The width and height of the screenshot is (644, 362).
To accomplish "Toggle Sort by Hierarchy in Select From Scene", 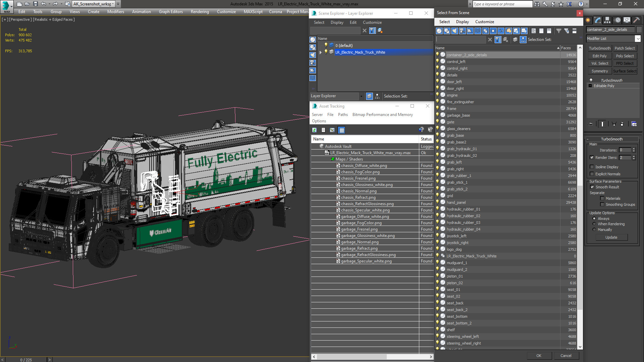I will pyautogui.click(x=523, y=40).
